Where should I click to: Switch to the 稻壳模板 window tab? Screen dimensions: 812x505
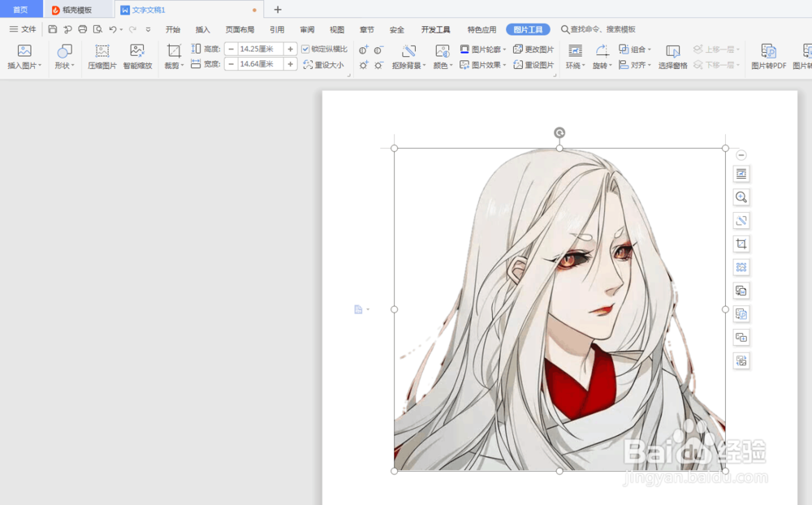tap(78, 10)
